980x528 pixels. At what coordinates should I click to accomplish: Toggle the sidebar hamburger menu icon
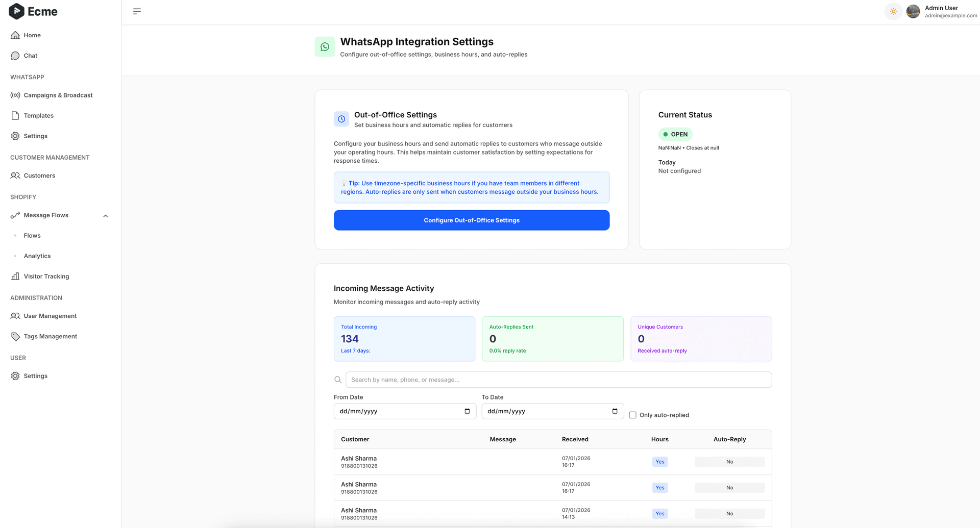(137, 11)
